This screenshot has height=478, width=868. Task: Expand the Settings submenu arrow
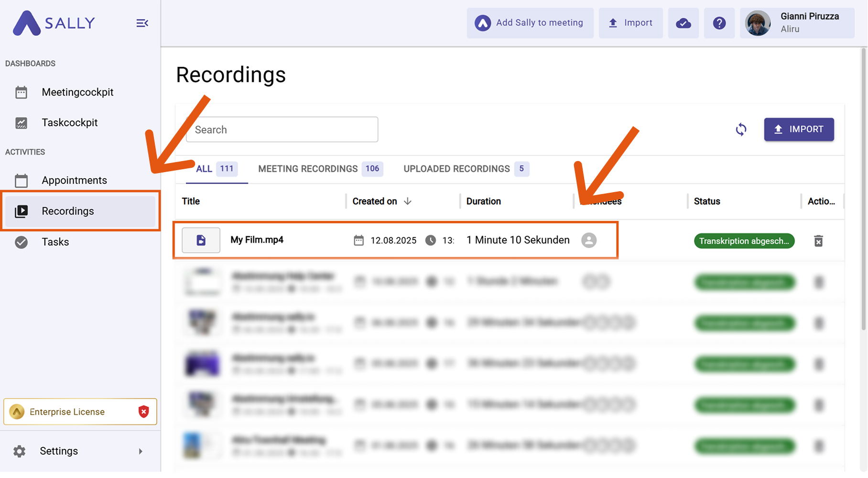[141, 451]
